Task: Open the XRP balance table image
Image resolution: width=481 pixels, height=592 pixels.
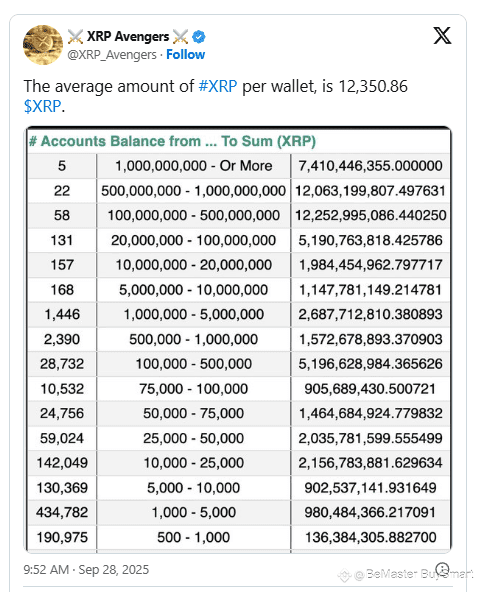Action: (238, 340)
